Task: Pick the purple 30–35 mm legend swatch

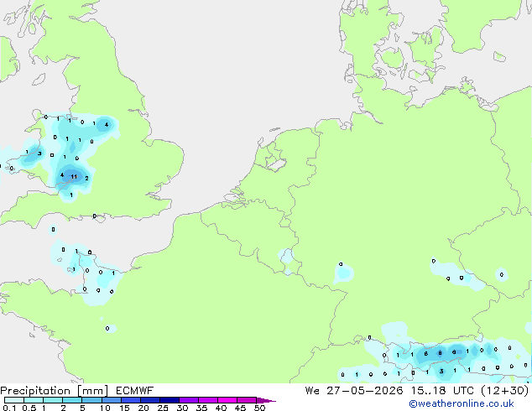Action: pos(189,400)
